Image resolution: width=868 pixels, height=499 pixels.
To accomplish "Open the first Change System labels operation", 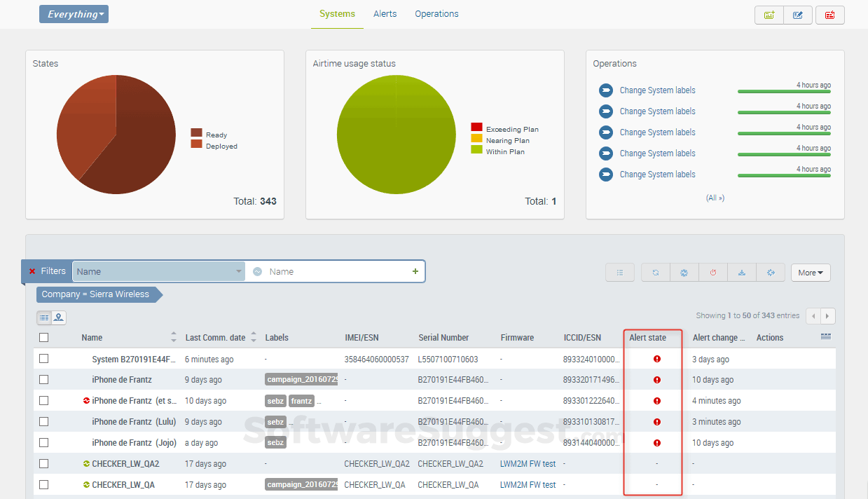I will pos(657,90).
